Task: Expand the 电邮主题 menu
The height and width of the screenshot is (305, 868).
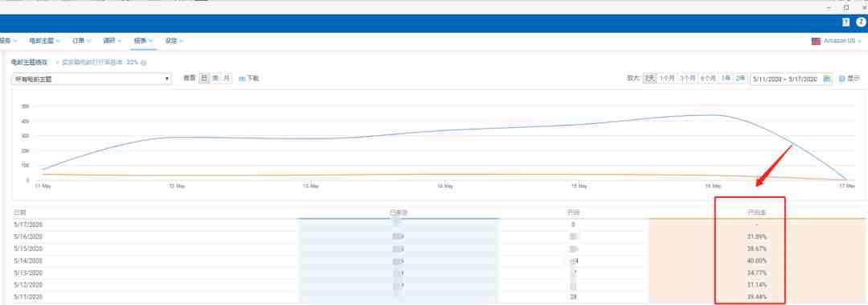Action: [x=44, y=41]
